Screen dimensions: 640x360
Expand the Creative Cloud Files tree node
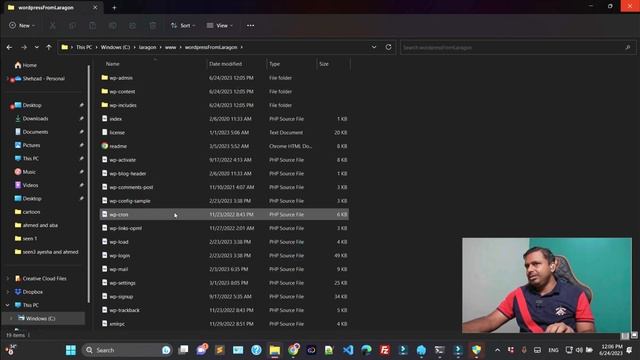7,278
